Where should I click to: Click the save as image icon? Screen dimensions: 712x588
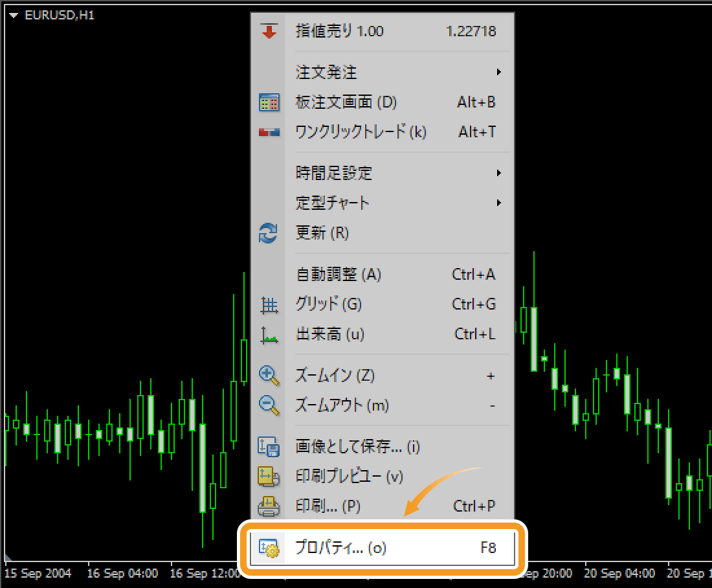click(x=269, y=447)
